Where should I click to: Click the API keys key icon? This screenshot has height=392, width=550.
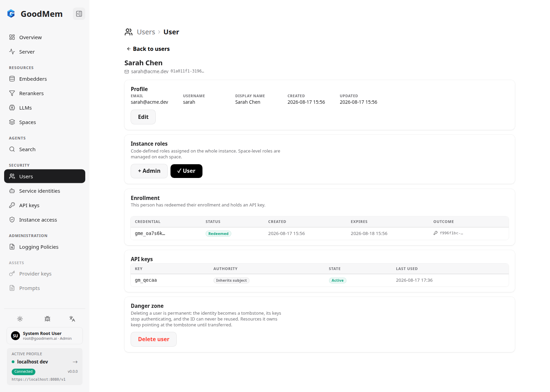(12, 205)
